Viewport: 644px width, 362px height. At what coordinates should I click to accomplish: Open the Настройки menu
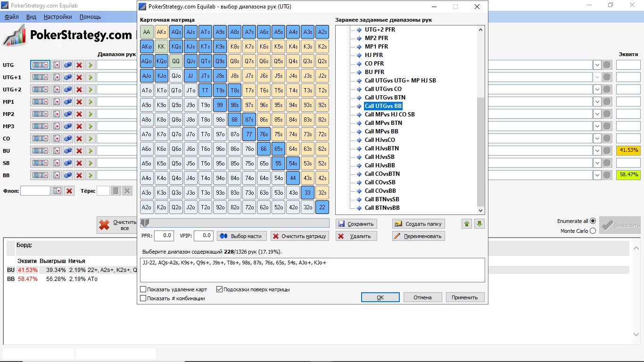[x=58, y=16]
